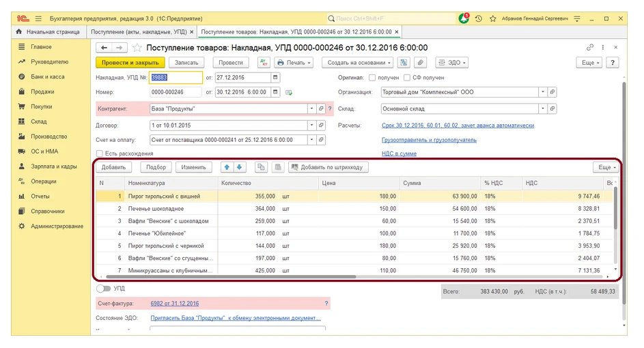Viewport: 644px width, 348px height.
Task: Click vertical scrollbar of document form
Action: [624, 193]
